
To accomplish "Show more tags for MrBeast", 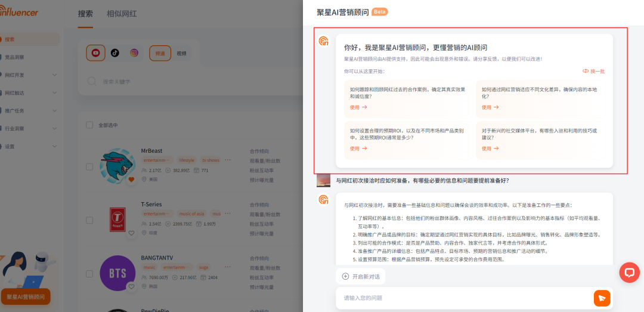I will click(228, 160).
